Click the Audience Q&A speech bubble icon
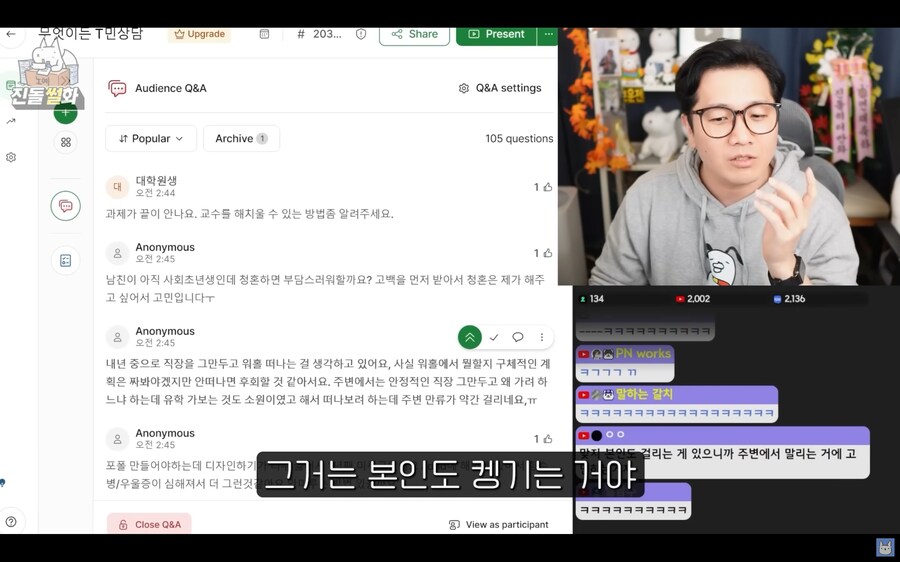Screen dimensions: 900x562 (118, 88)
